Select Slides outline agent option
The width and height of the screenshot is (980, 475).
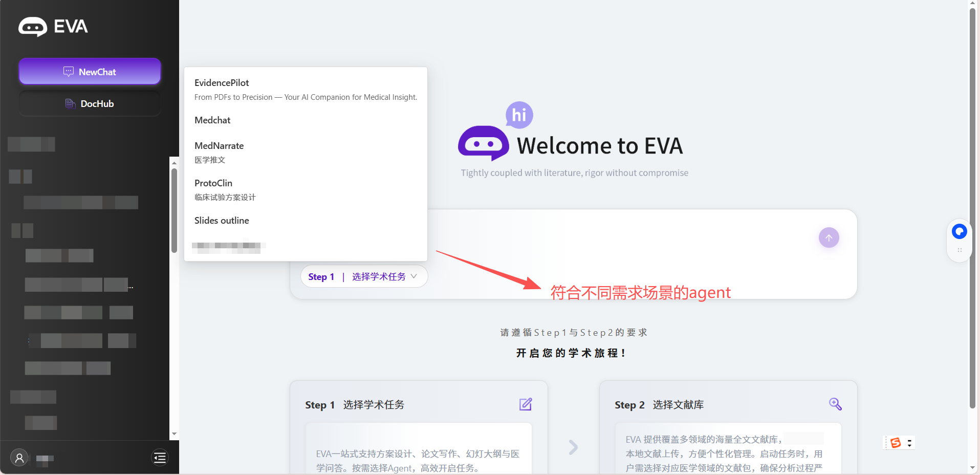click(x=222, y=221)
